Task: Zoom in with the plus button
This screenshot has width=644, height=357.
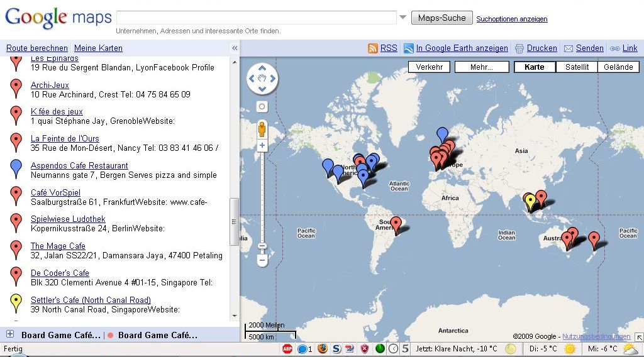Action: point(262,145)
